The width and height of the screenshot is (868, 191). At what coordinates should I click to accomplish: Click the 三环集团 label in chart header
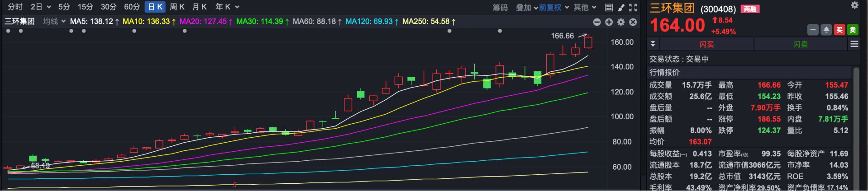(19, 21)
